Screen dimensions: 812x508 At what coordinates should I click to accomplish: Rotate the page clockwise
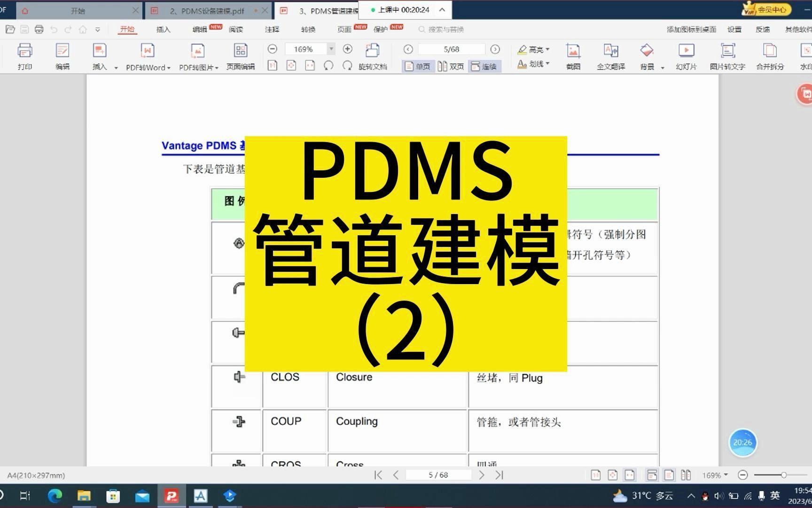(x=347, y=65)
